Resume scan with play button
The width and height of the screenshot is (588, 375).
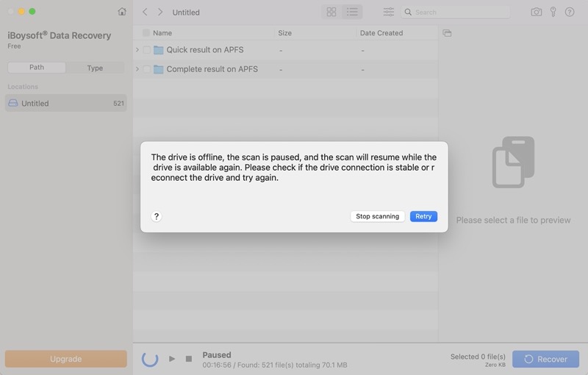[x=172, y=359]
